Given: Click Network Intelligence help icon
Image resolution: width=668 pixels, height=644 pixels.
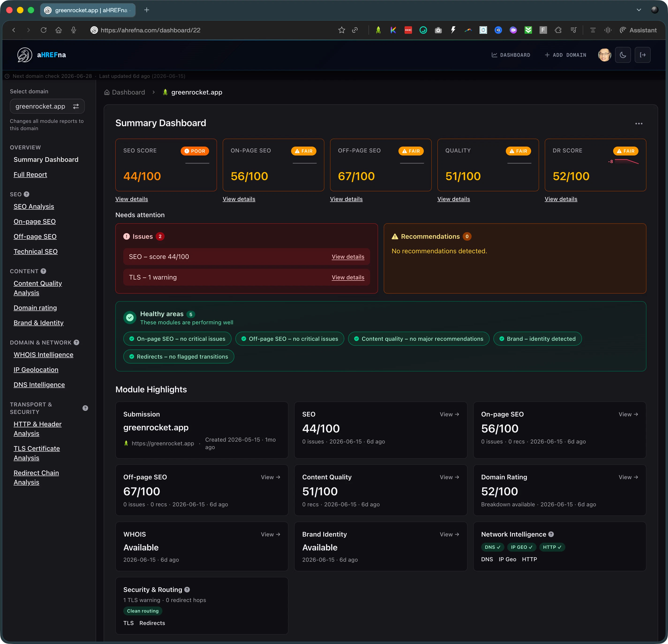Looking at the screenshot, I should click(x=551, y=534).
